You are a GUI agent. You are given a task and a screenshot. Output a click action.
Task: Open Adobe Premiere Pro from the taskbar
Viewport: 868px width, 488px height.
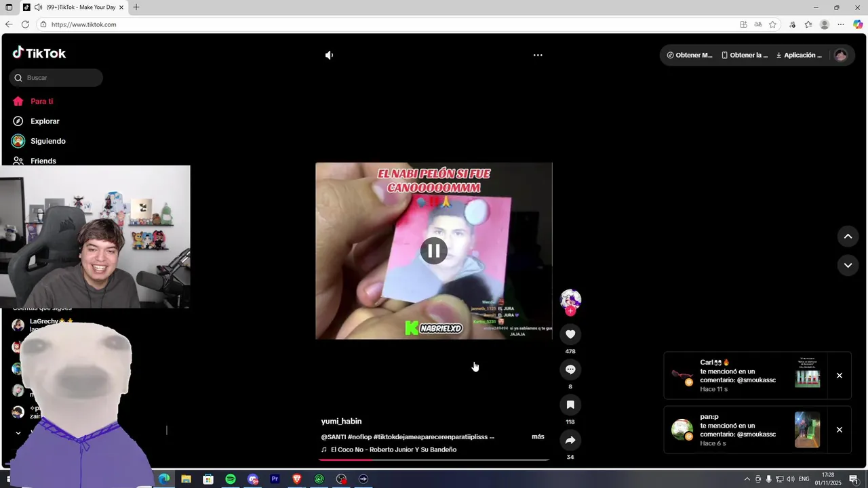coord(275,479)
